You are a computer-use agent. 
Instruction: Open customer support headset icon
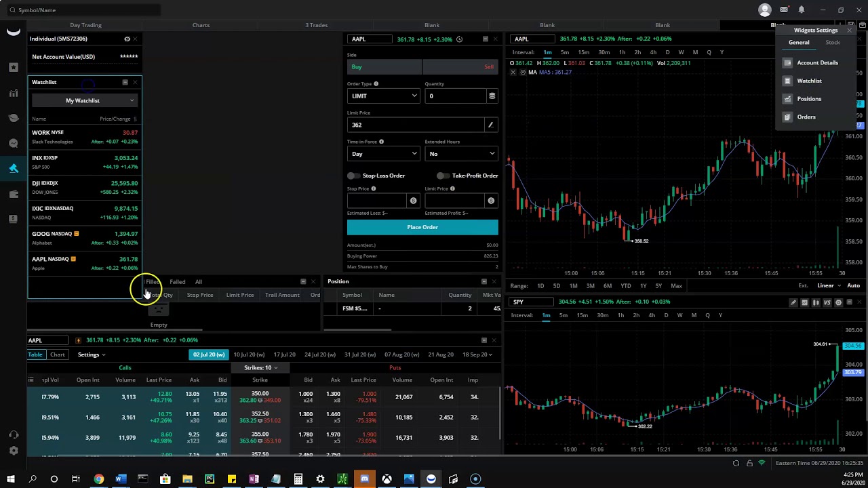coord(14,435)
